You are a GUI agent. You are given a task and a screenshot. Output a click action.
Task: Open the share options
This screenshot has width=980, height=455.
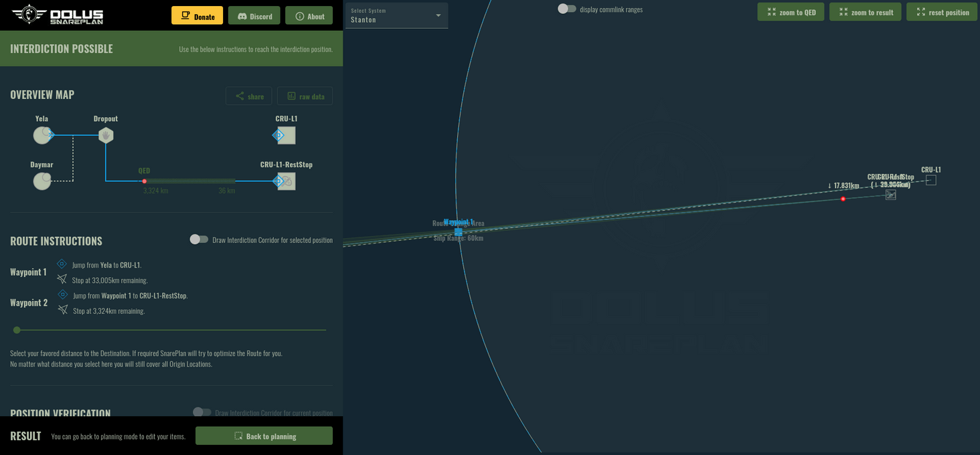pyautogui.click(x=248, y=96)
